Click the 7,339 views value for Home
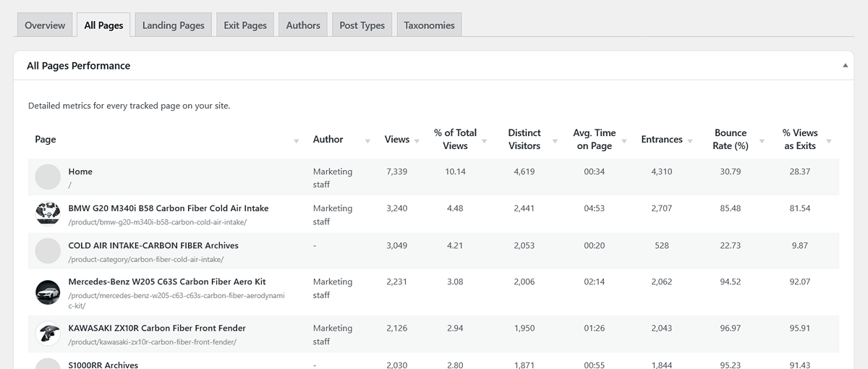The image size is (868, 369). tap(397, 171)
